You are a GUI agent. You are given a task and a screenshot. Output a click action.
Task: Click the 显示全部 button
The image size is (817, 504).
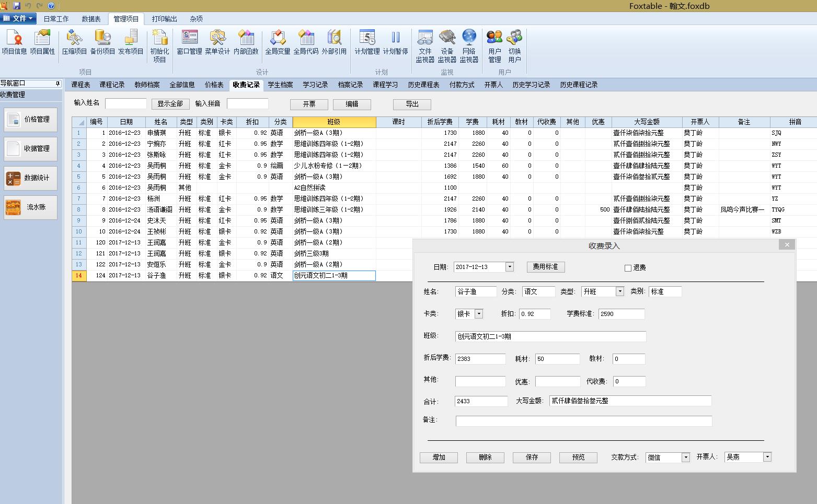click(170, 104)
